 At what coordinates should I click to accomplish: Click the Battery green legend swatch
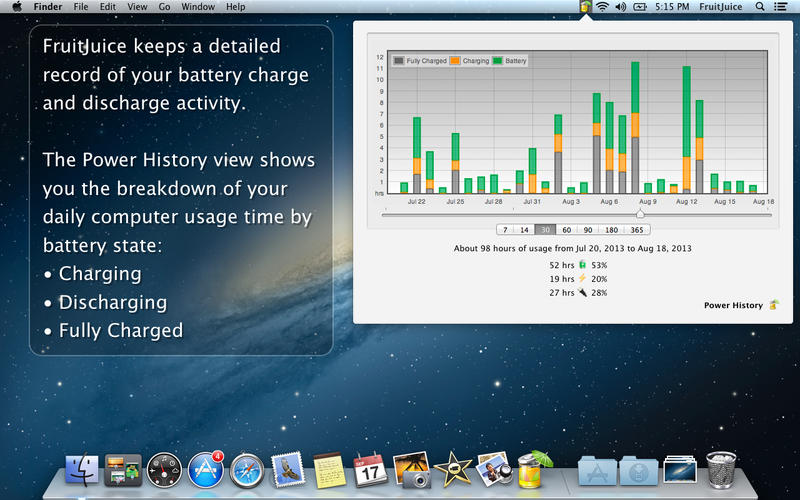pos(497,61)
